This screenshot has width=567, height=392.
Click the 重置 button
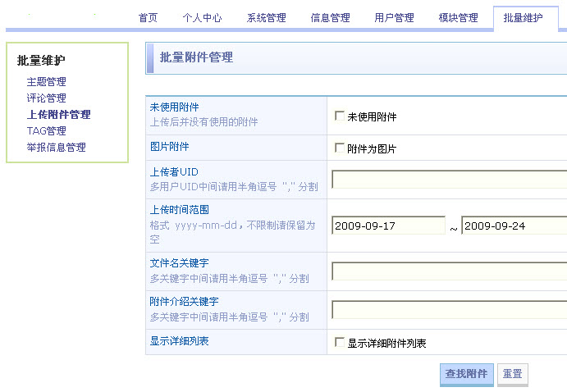tap(512, 374)
